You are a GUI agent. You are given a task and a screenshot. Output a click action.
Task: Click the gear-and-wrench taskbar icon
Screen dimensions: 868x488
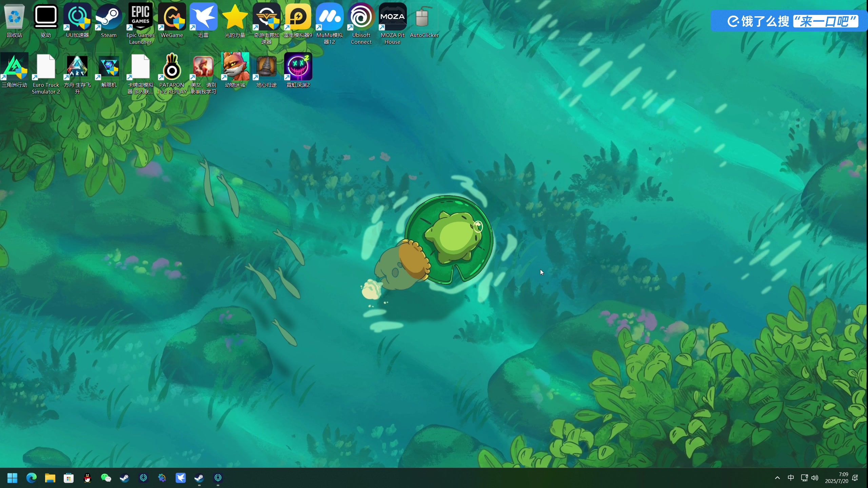click(162, 478)
